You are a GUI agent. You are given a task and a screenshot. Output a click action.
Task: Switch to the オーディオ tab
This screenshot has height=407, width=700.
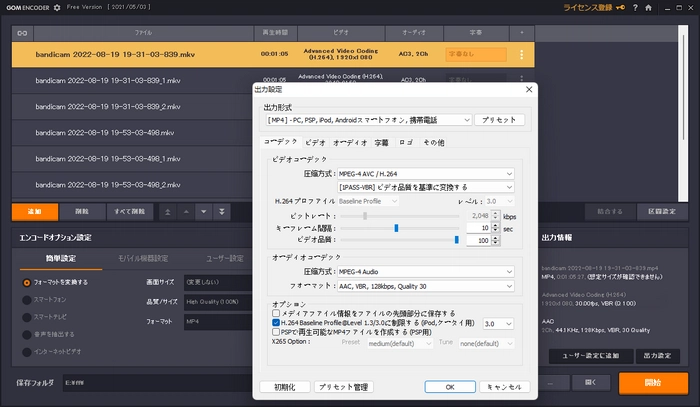[x=349, y=143]
